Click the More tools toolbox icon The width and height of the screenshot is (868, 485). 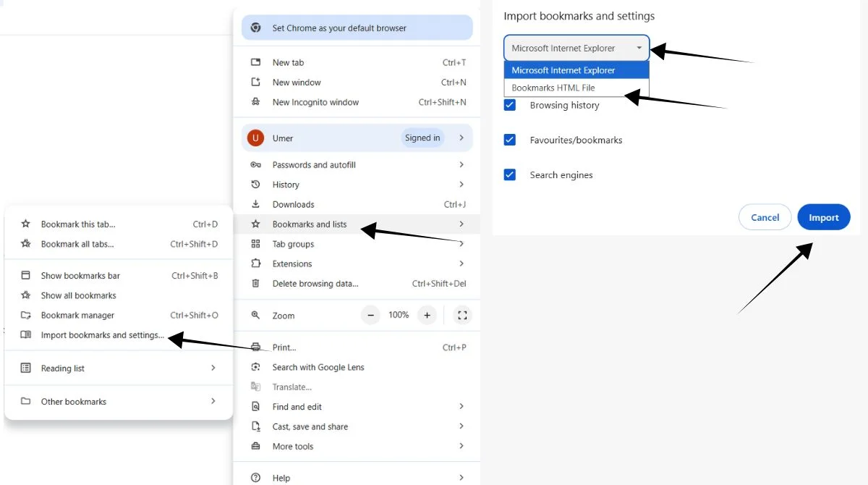click(255, 447)
